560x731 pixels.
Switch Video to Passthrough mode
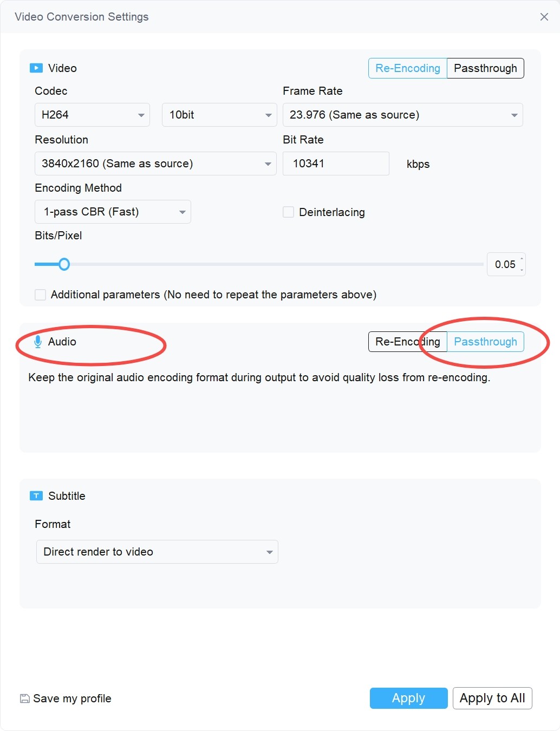[x=485, y=68]
